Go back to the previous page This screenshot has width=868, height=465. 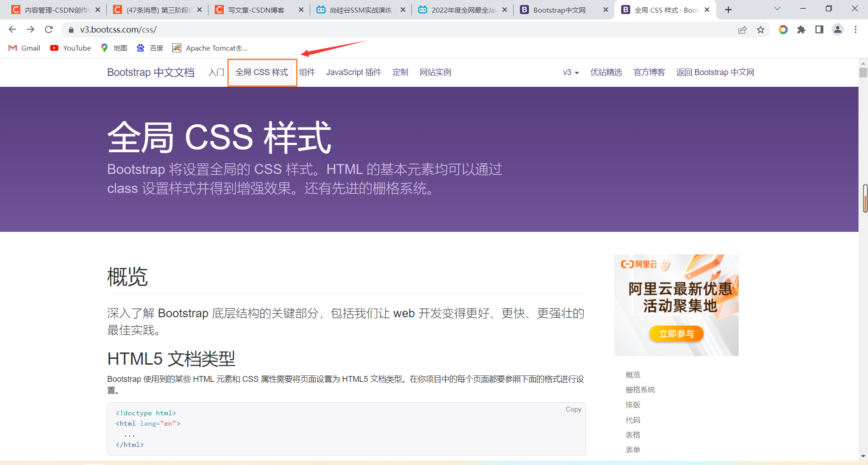[12, 29]
